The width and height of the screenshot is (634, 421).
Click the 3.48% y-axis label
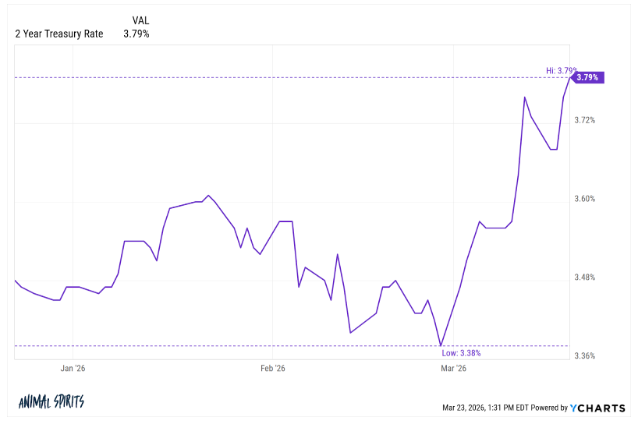pos(586,277)
